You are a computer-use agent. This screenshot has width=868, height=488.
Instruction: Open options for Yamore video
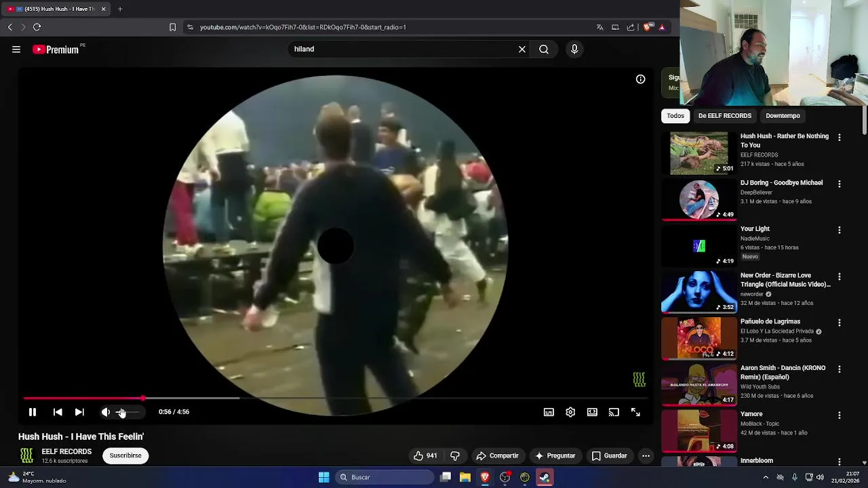pyautogui.click(x=840, y=415)
